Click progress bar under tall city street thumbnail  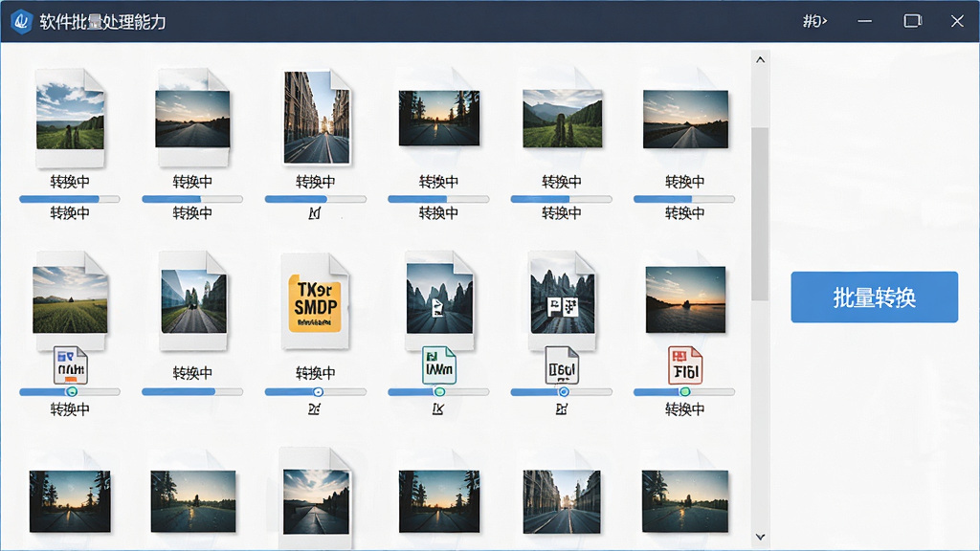(x=316, y=199)
